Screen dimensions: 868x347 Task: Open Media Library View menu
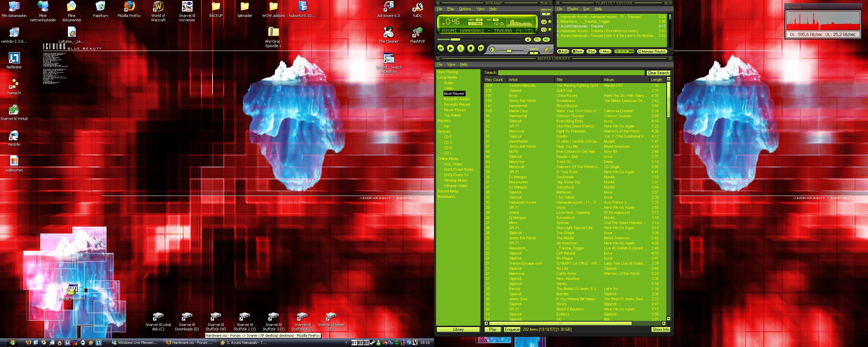451,64
